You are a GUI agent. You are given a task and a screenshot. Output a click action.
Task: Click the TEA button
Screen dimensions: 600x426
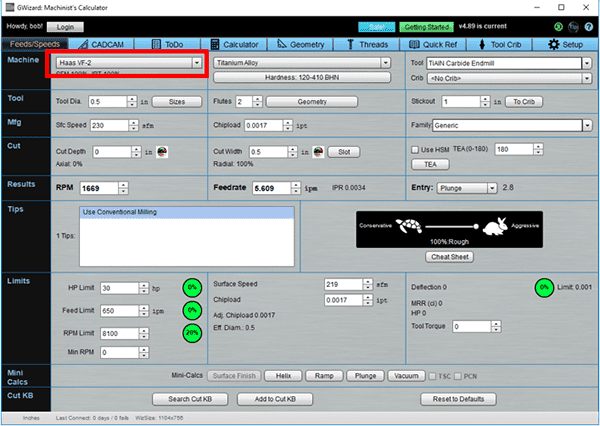click(x=430, y=165)
